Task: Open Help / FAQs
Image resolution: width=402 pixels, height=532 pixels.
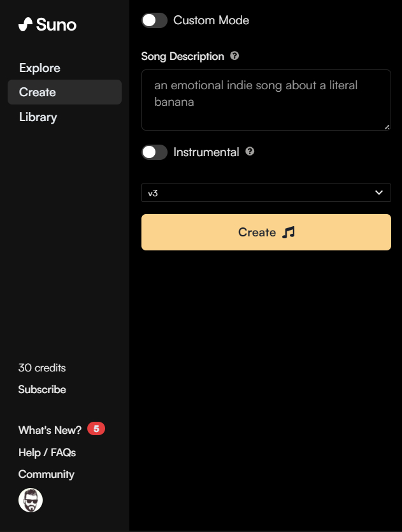Action: click(47, 452)
